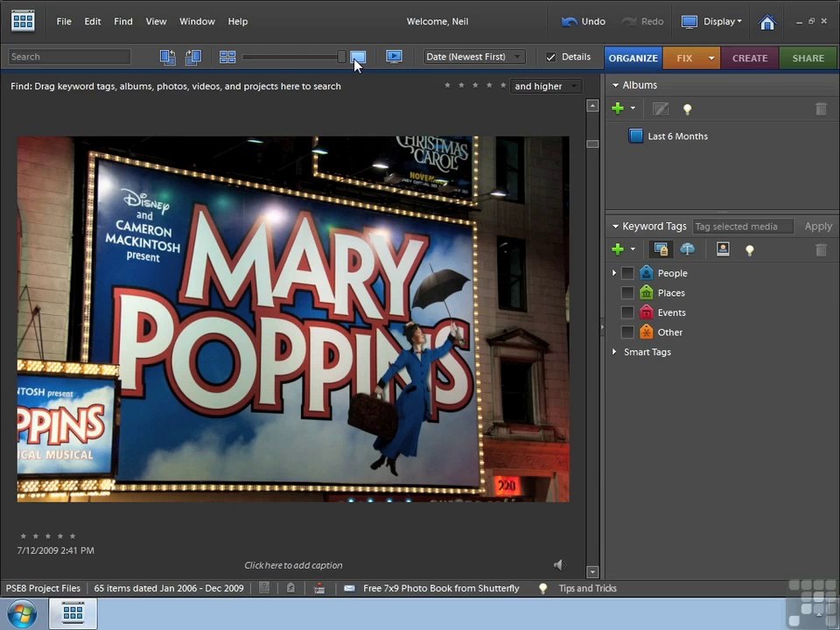The image size is (840, 630).
Task: Filter by fifth star in Find bar
Action: pos(503,85)
